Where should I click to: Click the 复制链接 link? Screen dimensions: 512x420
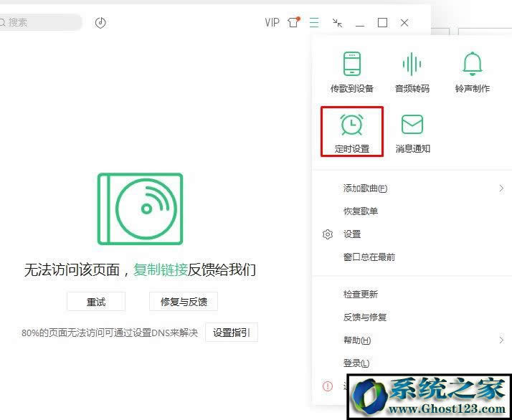click(161, 270)
